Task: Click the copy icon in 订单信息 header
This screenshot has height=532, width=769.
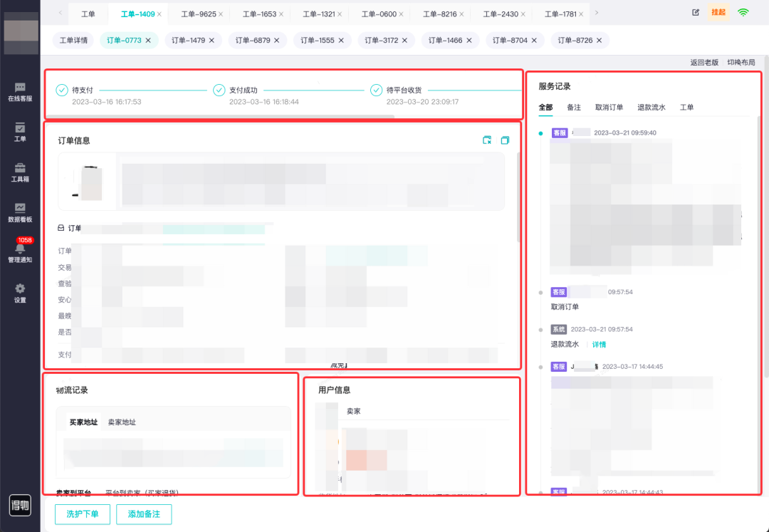Action: click(x=505, y=140)
